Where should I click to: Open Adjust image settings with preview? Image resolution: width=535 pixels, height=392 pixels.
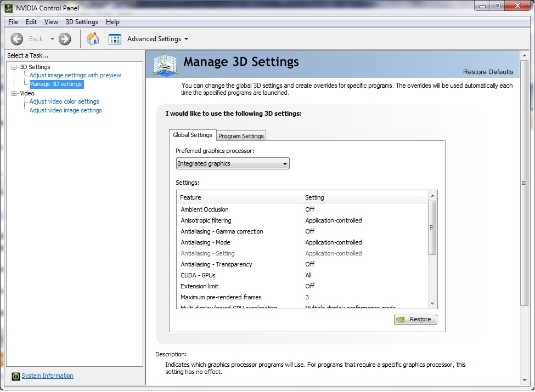pyautogui.click(x=75, y=75)
